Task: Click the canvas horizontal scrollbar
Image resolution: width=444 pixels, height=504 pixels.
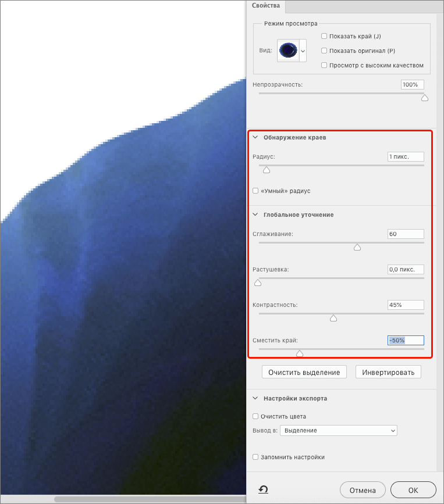Action: pos(150,499)
